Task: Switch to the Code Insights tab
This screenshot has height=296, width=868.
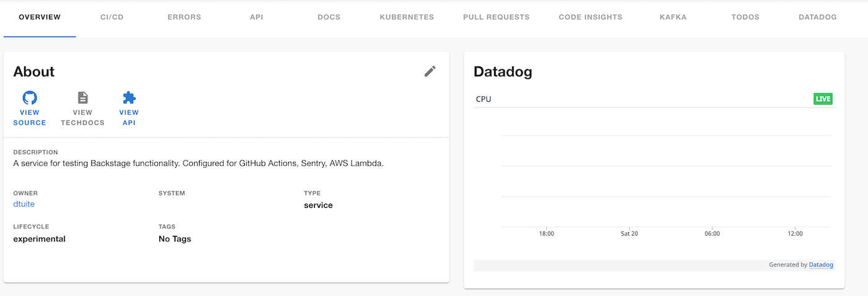Action: (590, 17)
